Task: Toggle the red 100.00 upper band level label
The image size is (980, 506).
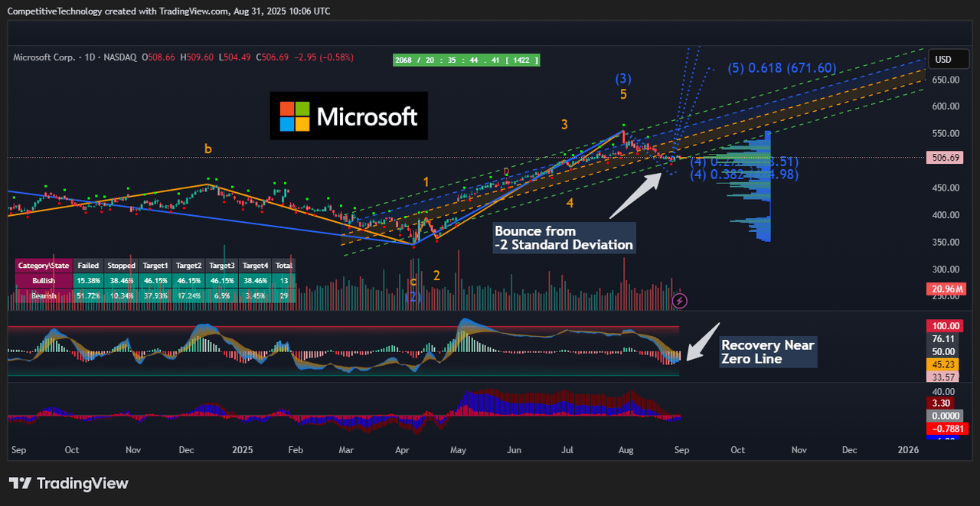Action: point(944,325)
